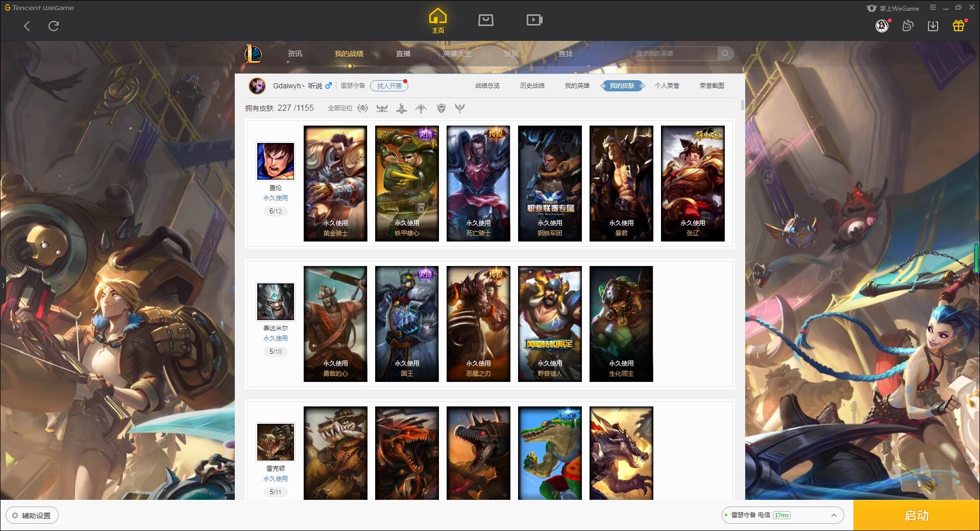
Task: Open the 铁甲雄心 skin card
Action: (407, 183)
